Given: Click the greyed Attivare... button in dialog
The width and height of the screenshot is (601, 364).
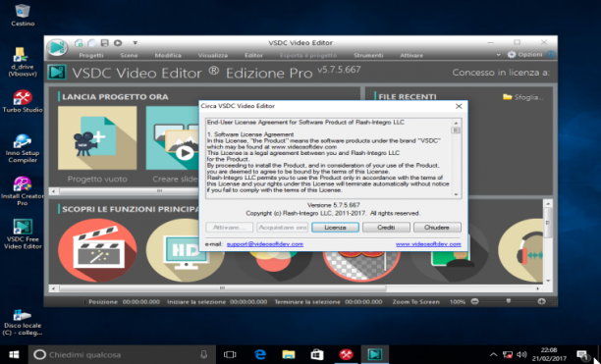Looking at the screenshot, I should (229, 228).
